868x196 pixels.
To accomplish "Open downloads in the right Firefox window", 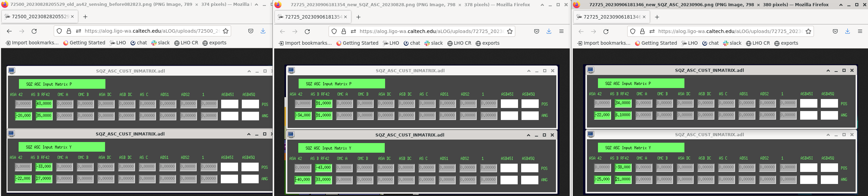I will [847, 31].
